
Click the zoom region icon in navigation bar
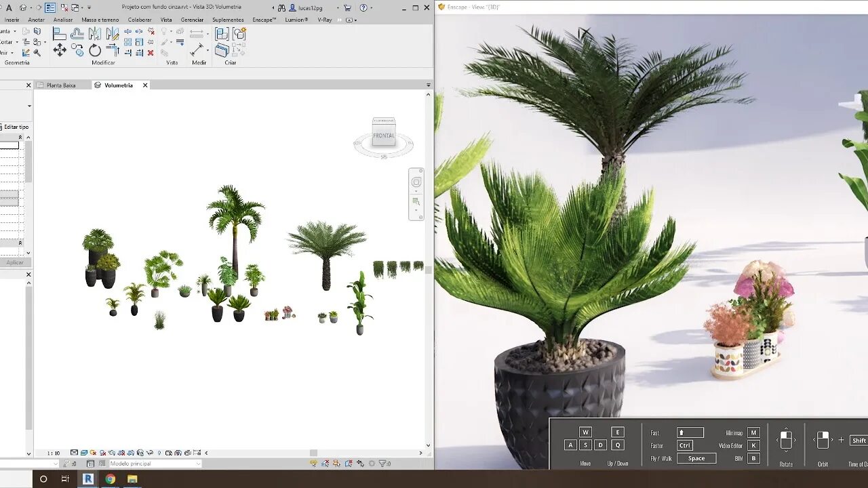pyautogui.click(x=416, y=201)
